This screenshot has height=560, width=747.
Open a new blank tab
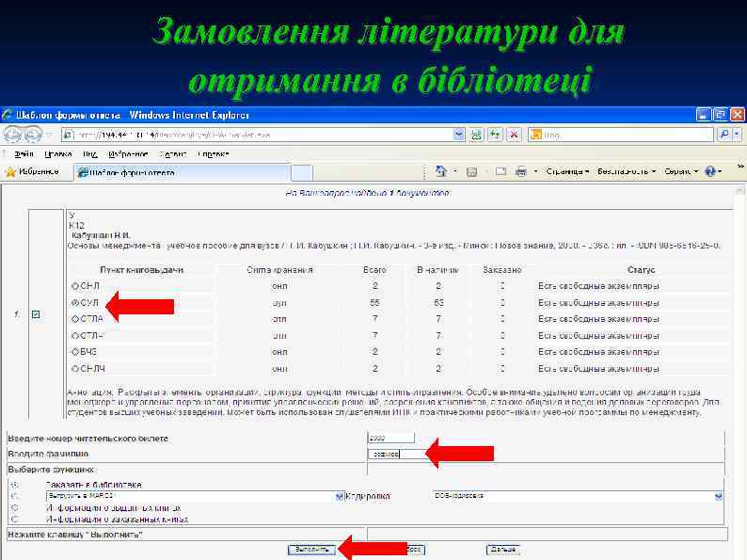[x=302, y=172]
